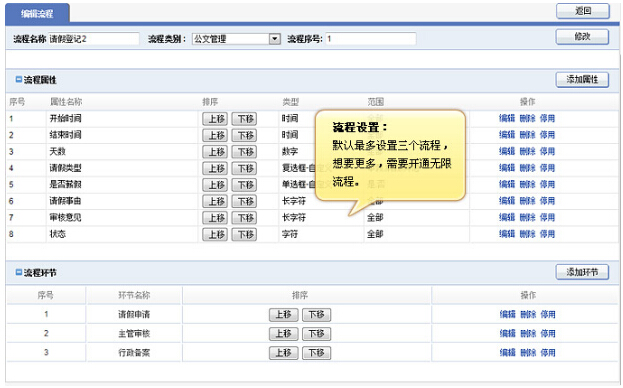Delete the 是否薪假 attribute

coord(527,184)
